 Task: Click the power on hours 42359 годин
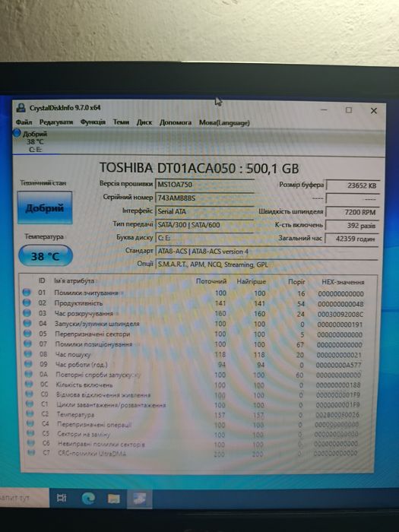click(352, 239)
